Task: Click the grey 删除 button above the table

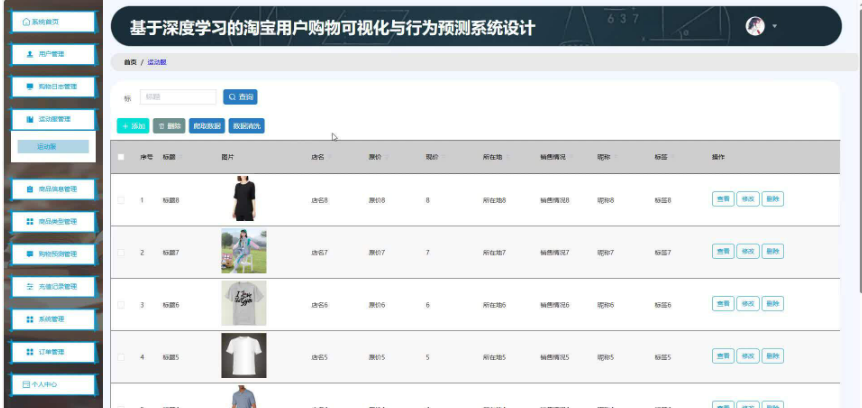Action: [169, 126]
